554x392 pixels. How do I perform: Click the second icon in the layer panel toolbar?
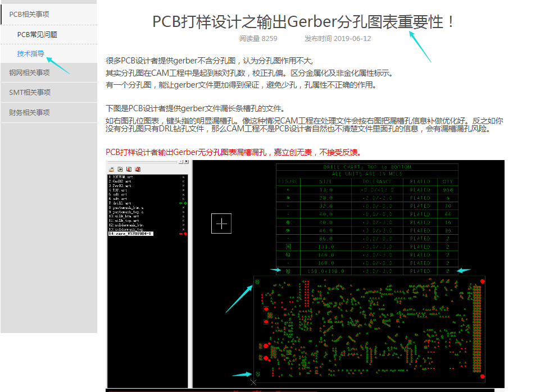[x=120, y=169]
